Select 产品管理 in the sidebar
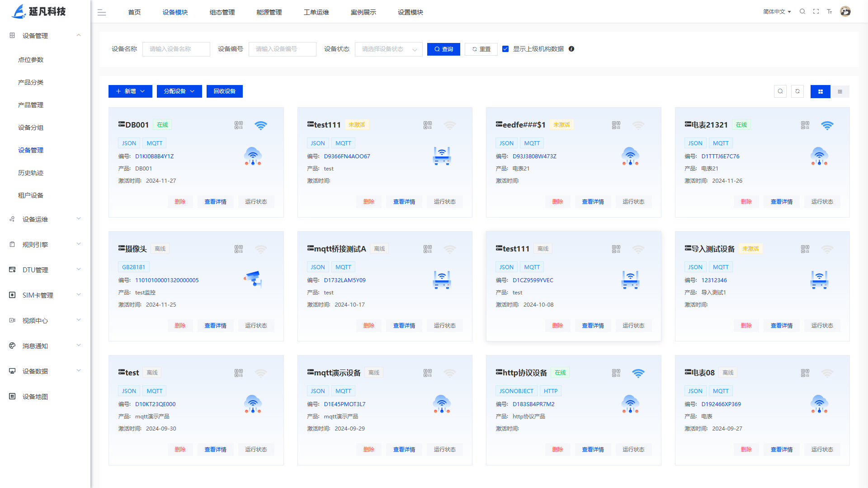The width and height of the screenshot is (868, 488). (x=31, y=105)
